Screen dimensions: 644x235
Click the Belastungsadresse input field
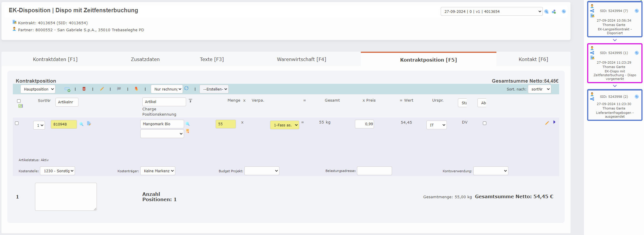coord(374,171)
